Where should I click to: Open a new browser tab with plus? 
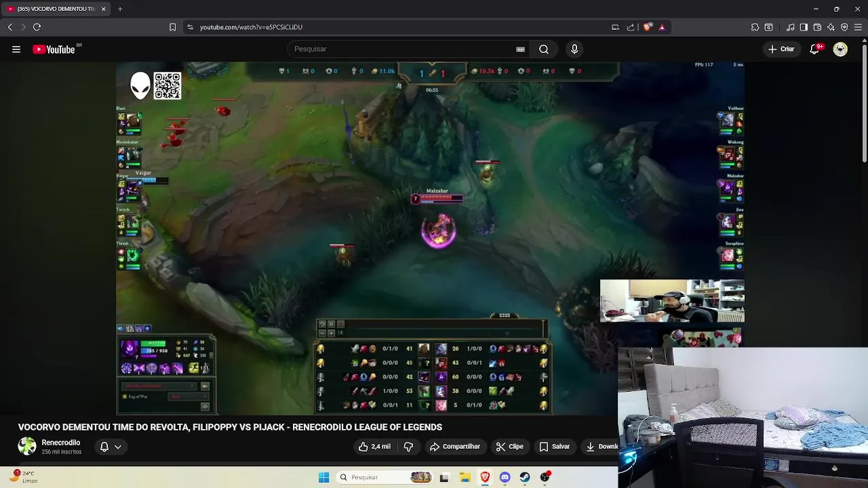(x=119, y=9)
